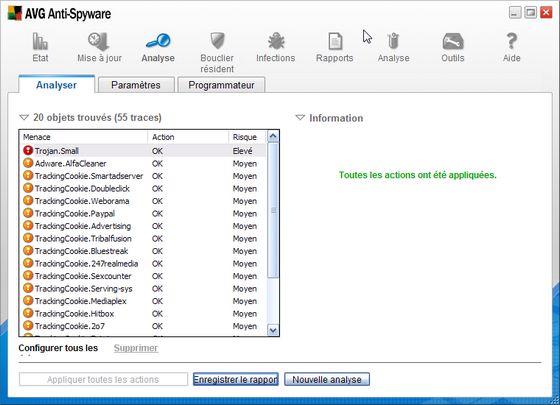The width and height of the screenshot is (560, 405).
Task: Switch to the Analyser tab
Action: pyautogui.click(x=56, y=85)
